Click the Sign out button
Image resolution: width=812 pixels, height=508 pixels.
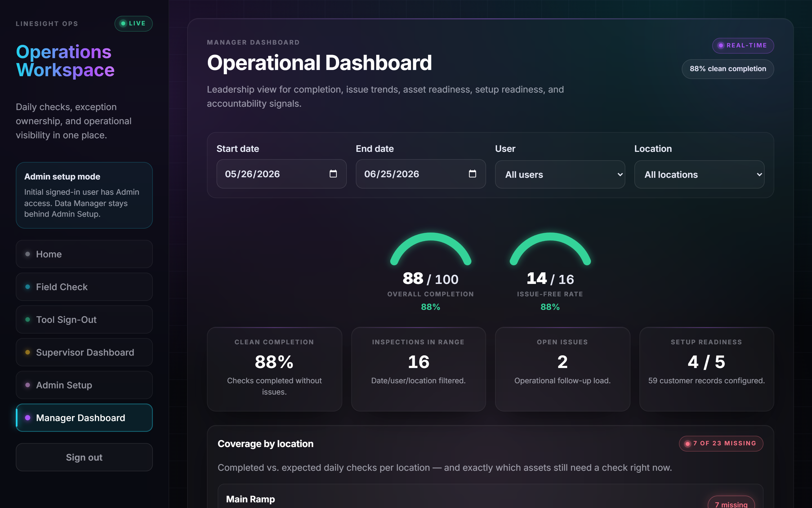click(x=84, y=457)
